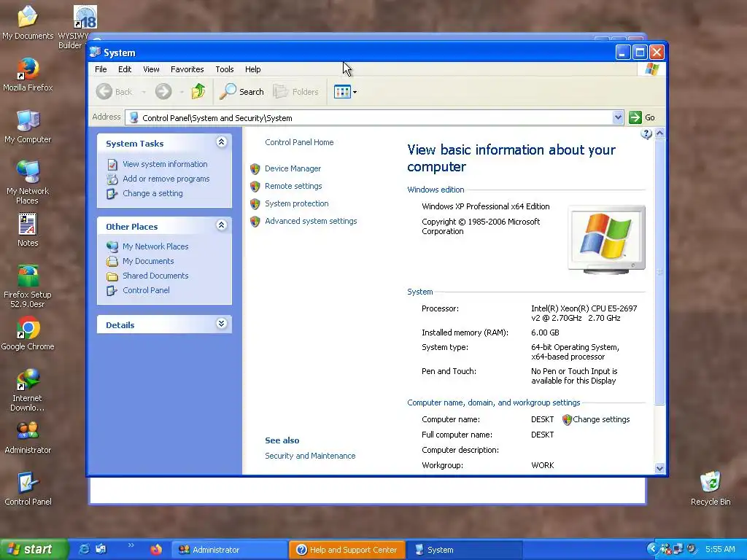747x560 pixels.
Task: Open Security and Maintenance link
Action: click(x=310, y=456)
